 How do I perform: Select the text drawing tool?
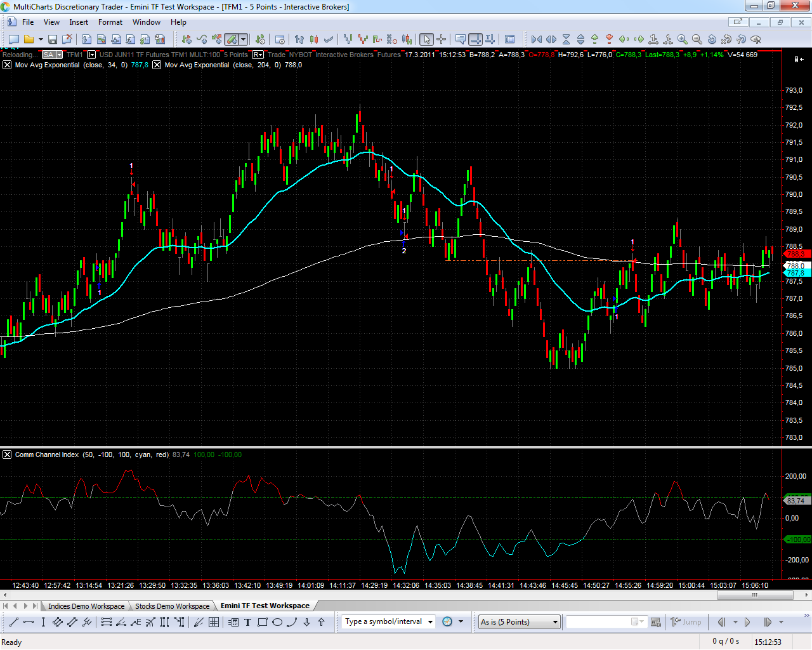tap(248, 622)
